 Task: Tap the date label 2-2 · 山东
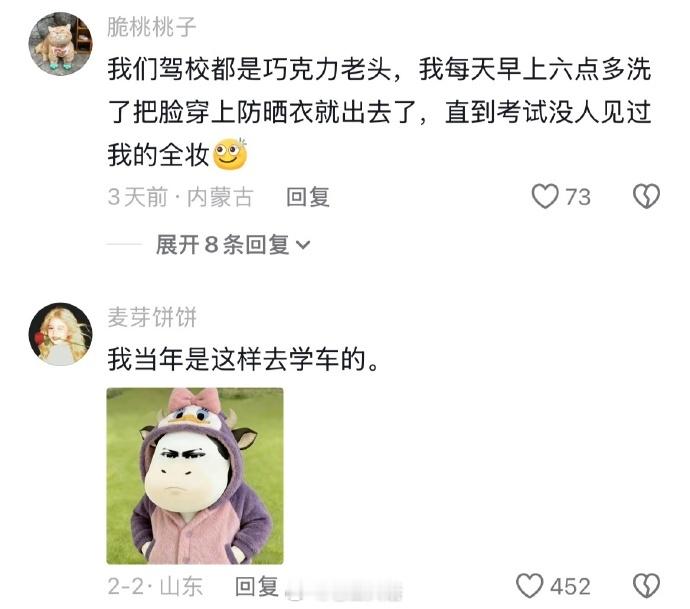click(x=155, y=586)
